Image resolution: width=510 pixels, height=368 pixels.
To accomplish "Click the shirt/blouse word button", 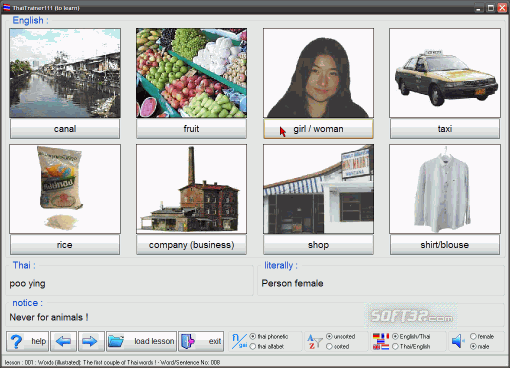I will (x=445, y=245).
